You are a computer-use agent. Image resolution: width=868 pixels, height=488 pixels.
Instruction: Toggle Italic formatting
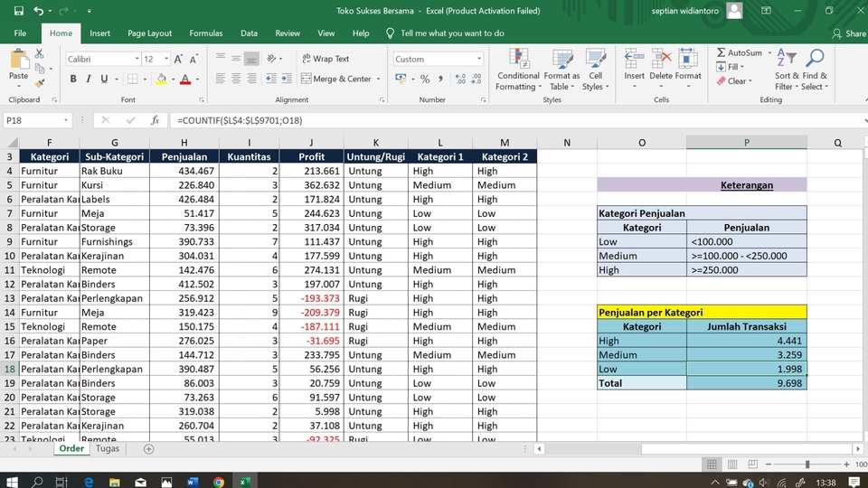click(x=89, y=80)
